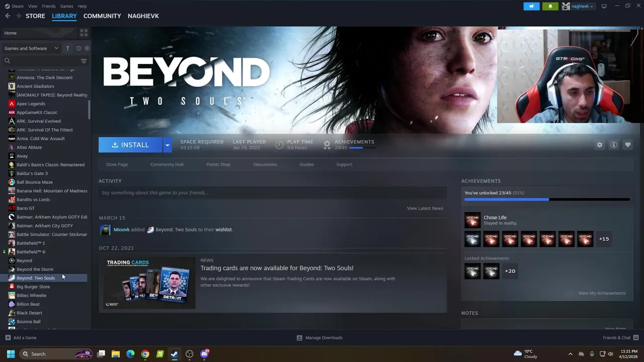Select Apex Legends in the library
Screen dimensions: 644x362
31,104
